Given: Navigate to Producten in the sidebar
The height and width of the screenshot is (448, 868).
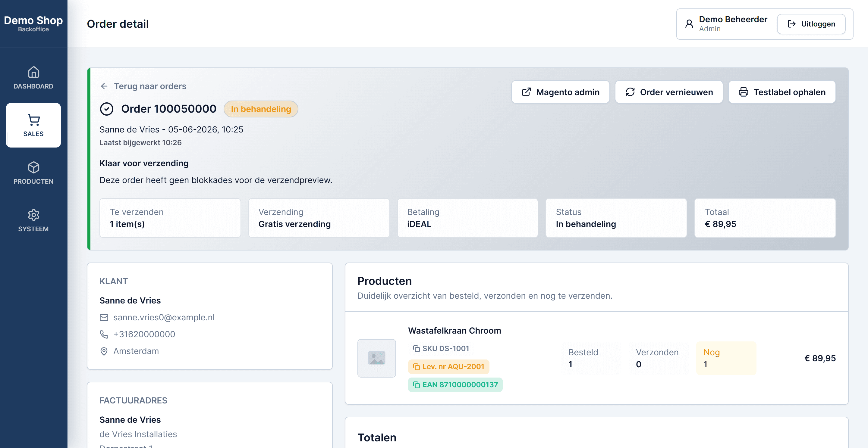Looking at the screenshot, I should (33, 173).
